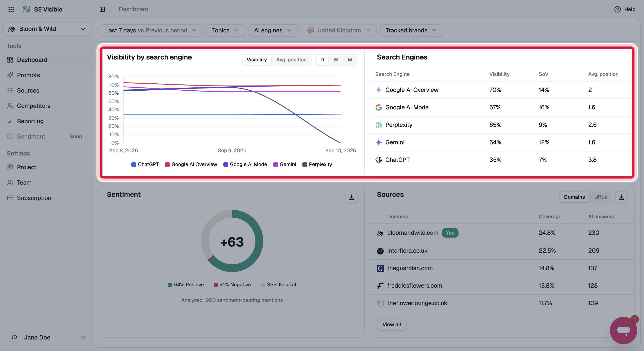Open Help via question mark icon
The height and width of the screenshot is (351, 644).
point(618,9)
